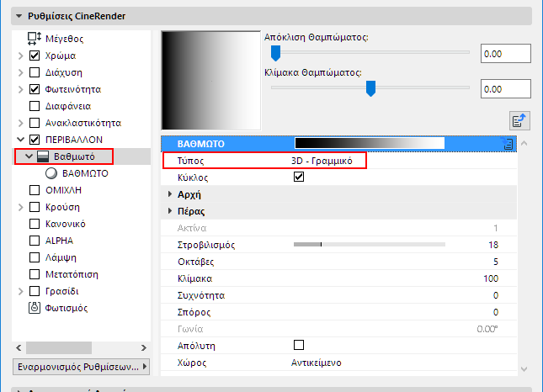543x392 pixels.
Task: Click the gradient icon beside Βαθμωτό
Action: click(43, 156)
